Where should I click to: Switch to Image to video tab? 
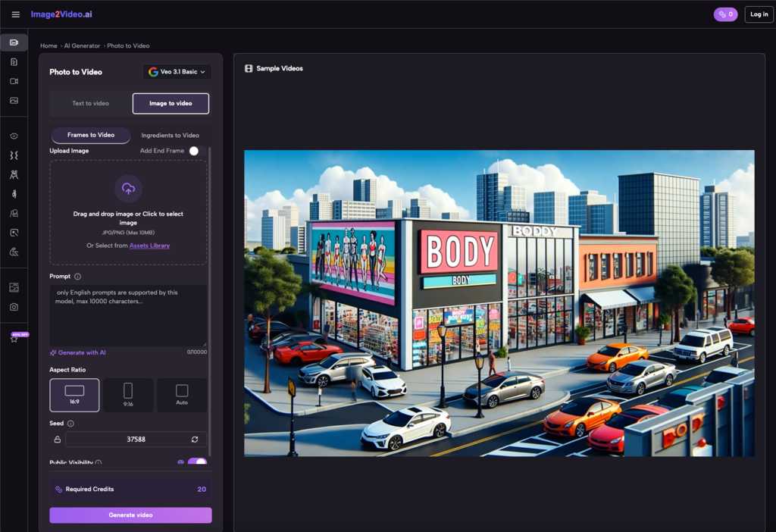click(x=171, y=103)
